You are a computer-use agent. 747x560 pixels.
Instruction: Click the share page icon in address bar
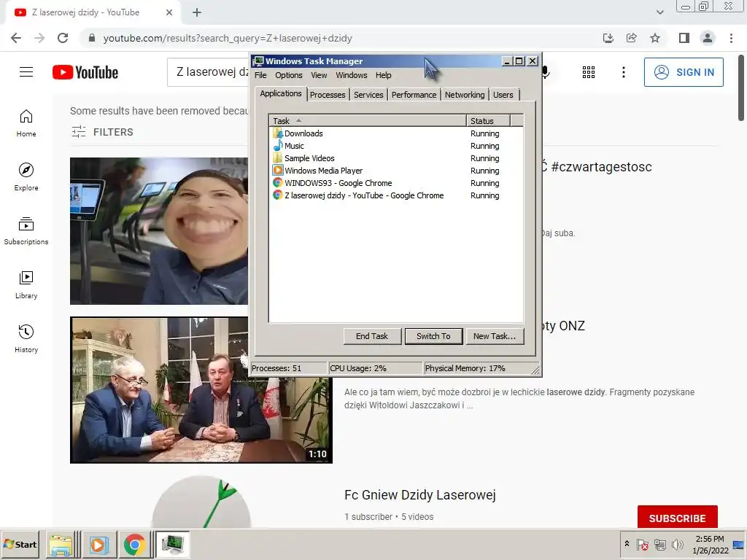(631, 38)
